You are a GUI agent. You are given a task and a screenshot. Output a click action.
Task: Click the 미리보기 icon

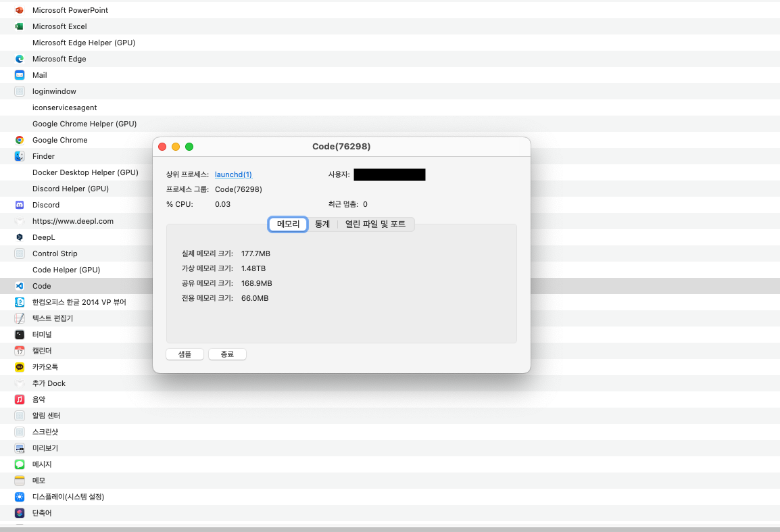click(20, 448)
